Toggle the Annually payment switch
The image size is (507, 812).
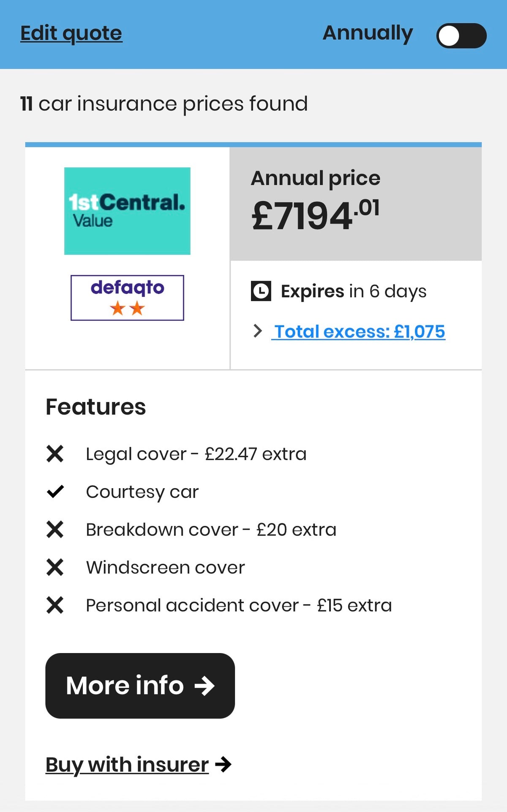pyautogui.click(x=461, y=36)
